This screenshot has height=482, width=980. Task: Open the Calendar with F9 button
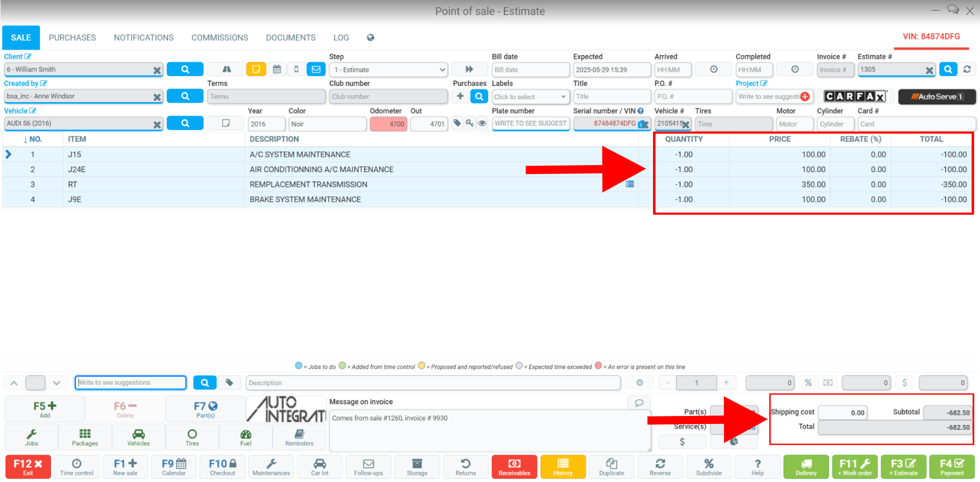(173, 466)
